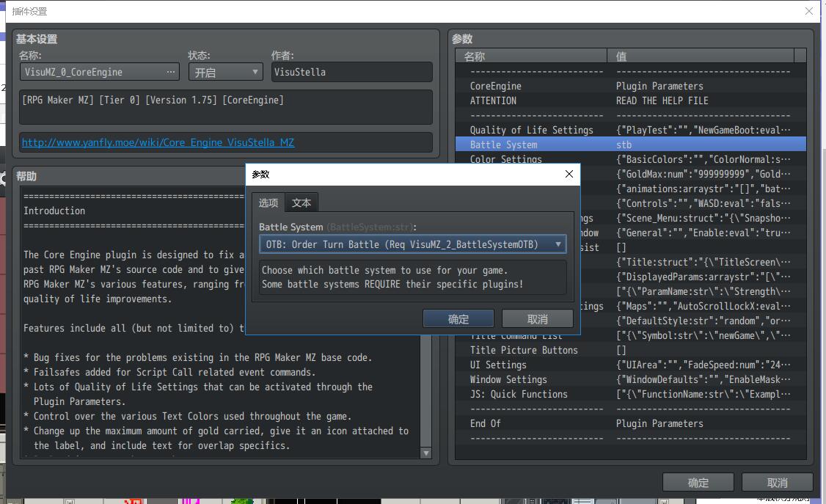The image size is (826, 504).
Task: Click the BasicColors value cell
Action: [703, 159]
